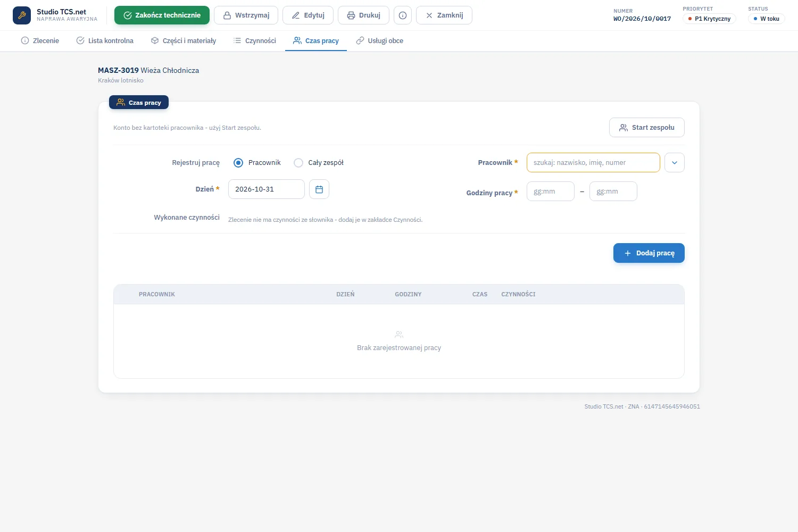The image size is (798, 532).
Task: Click the Kraków lotnisko location text
Action: tap(121, 80)
